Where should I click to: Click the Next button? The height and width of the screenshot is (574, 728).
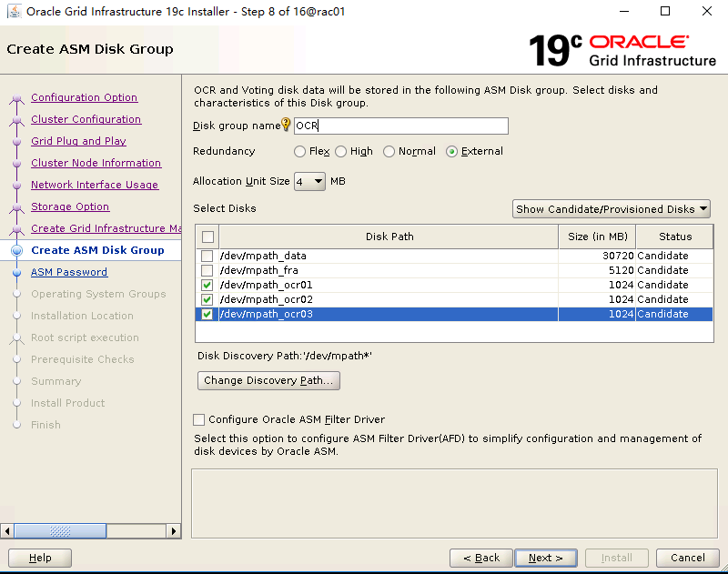click(x=546, y=558)
